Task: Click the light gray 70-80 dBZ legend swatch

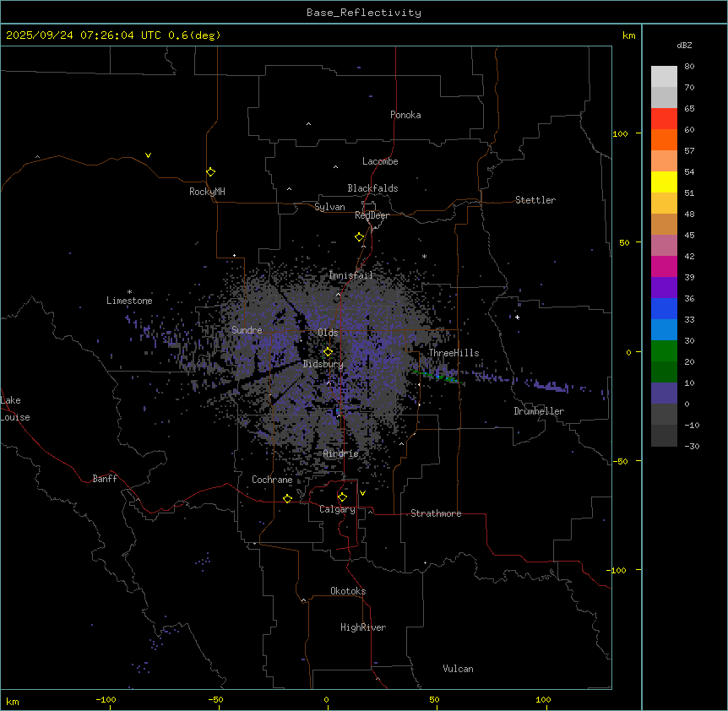Action: click(x=664, y=77)
